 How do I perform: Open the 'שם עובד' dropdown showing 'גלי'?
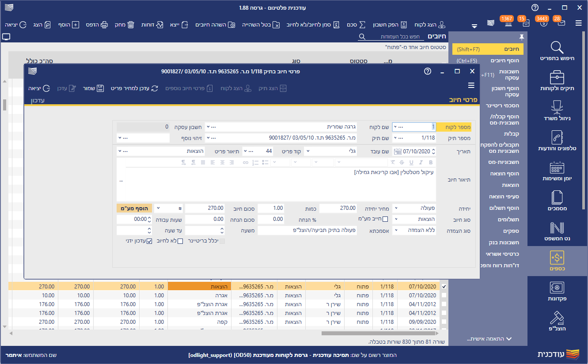pyautogui.click(x=307, y=151)
